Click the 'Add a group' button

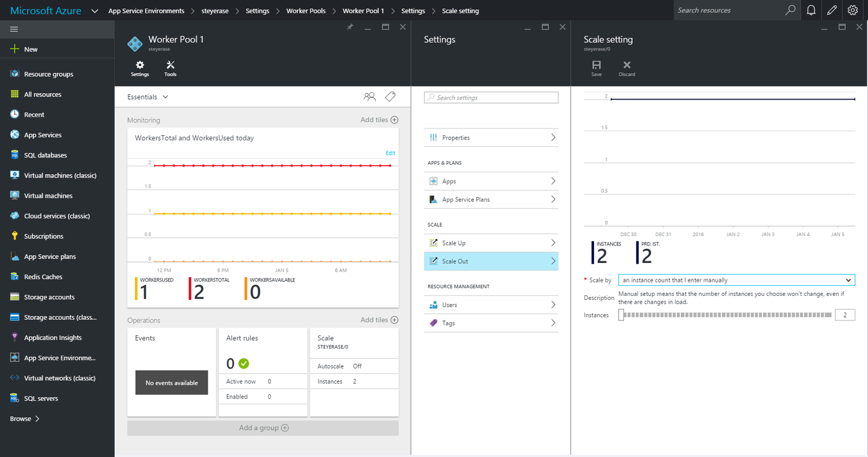(263, 428)
